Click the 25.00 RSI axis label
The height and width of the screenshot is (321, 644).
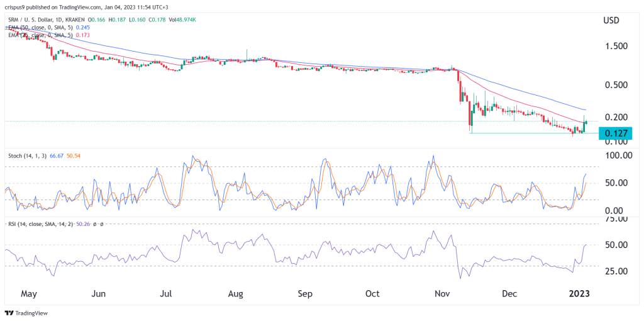(616, 271)
